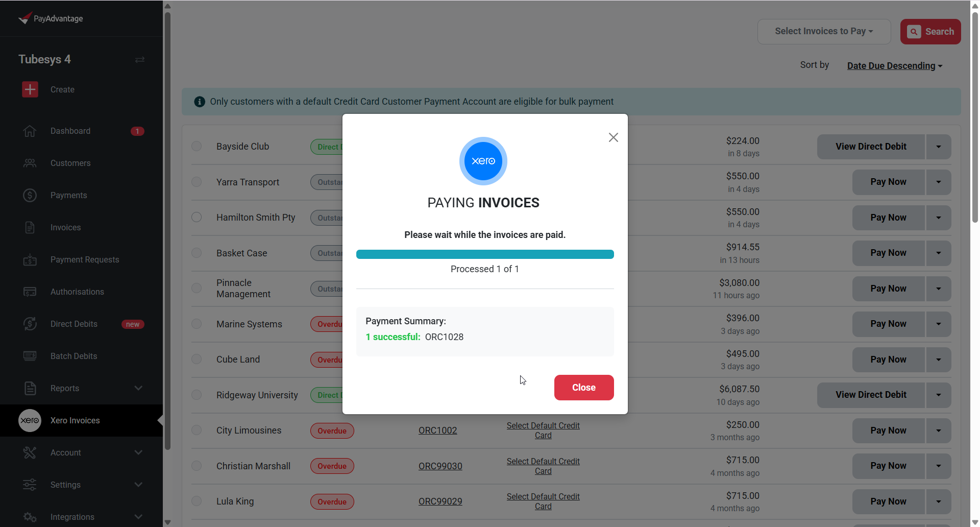Screen dimensions: 980x527
Task: Click the switch account arrows beside Tubesys 4
Action: pyautogui.click(x=140, y=60)
